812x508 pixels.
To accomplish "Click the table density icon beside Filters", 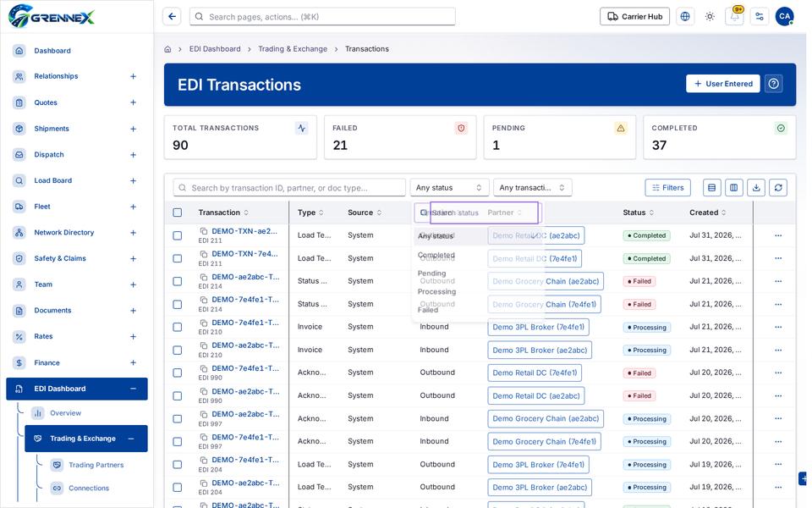I will coord(712,188).
